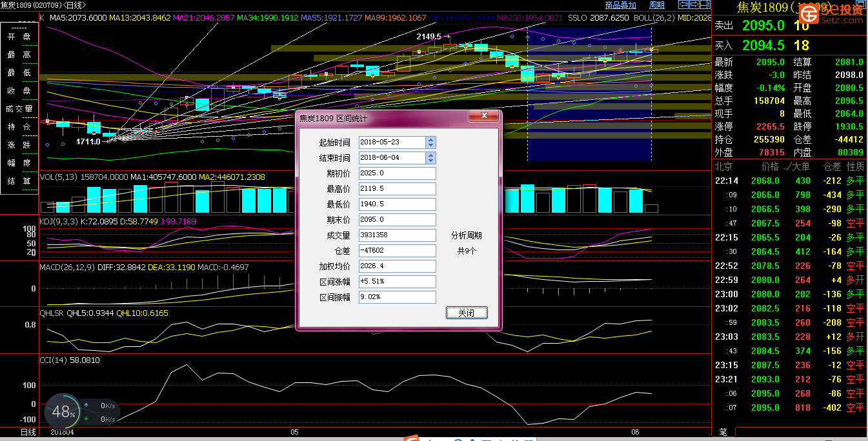Screen dimensions: 868x441
Task: Click the MA55:1921.1727 indicator label
Action: pos(332,18)
